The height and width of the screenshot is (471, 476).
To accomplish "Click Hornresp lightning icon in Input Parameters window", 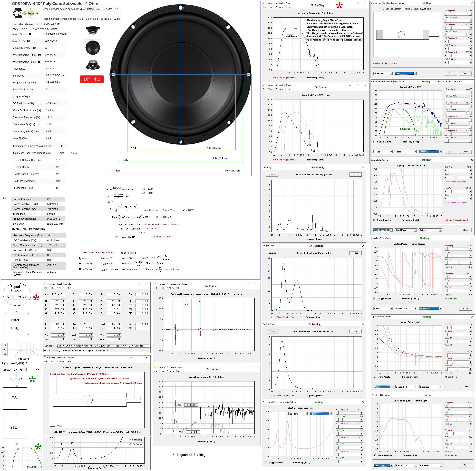I will pos(45,284).
